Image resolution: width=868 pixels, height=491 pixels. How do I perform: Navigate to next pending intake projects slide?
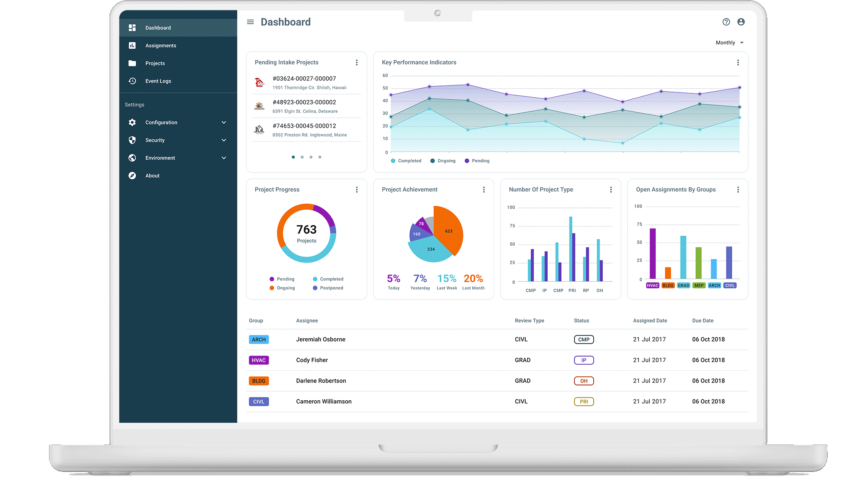[302, 157]
